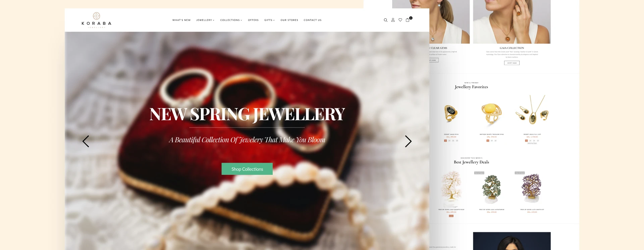Viewport: 644px width, 250px height.
Task: Expand the Gifts menu dropdown
Action: click(x=269, y=20)
